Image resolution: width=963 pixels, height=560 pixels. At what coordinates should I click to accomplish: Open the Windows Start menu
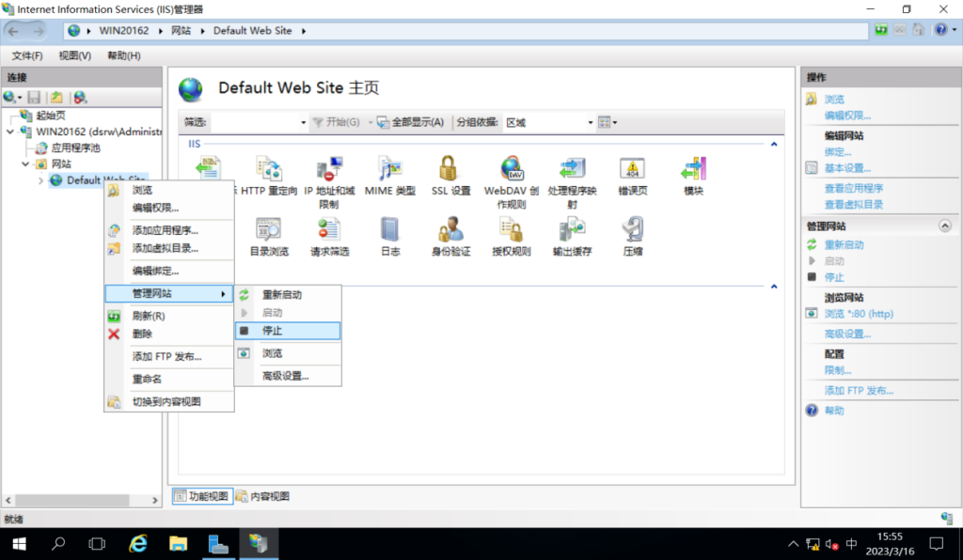(19, 543)
